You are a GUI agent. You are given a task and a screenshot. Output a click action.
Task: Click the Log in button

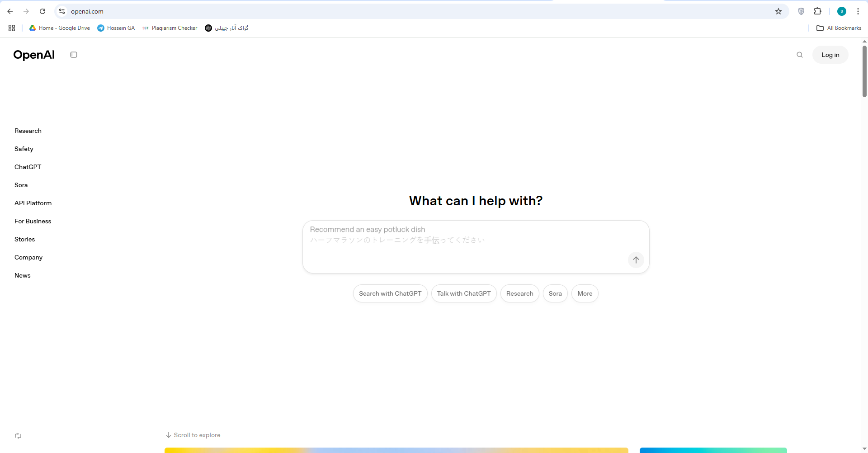(x=830, y=55)
